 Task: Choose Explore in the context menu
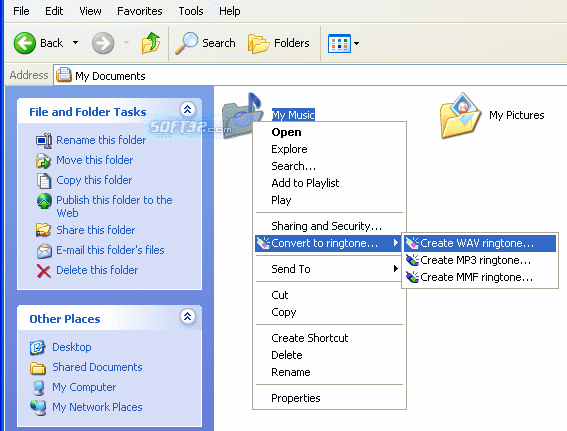329,149
